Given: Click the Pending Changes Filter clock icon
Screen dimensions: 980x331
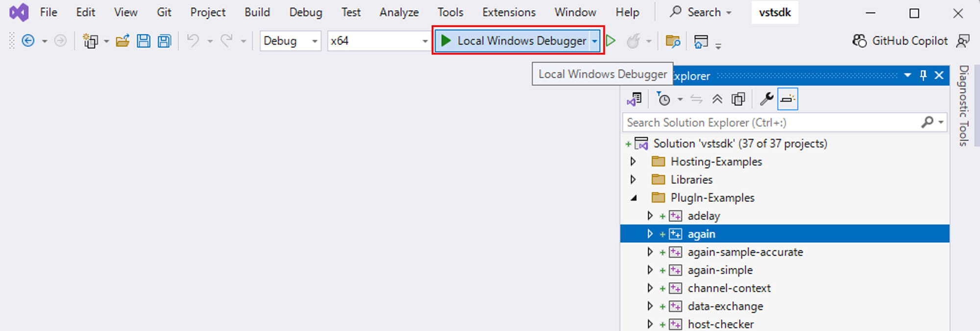Looking at the screenshot, I should pyautogui.click(x=663, y=99).
